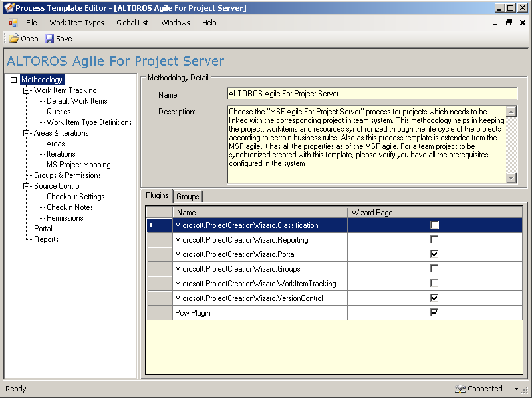Toggle Wizard Page checkbox for Classification plugin

[x=434, y=225]
